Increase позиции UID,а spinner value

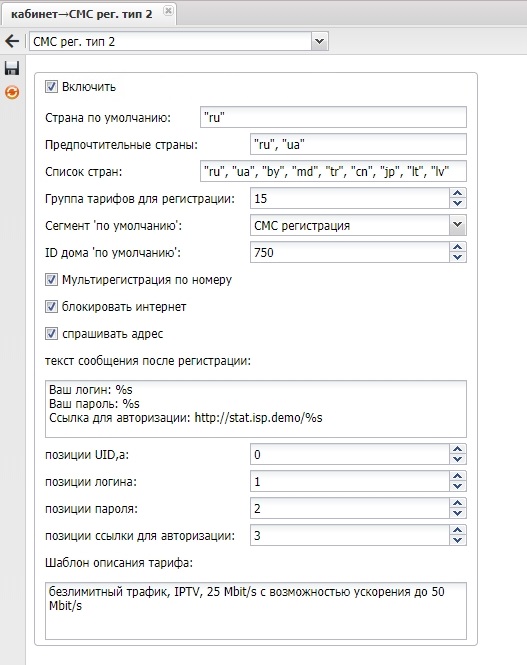click(457, 450)
